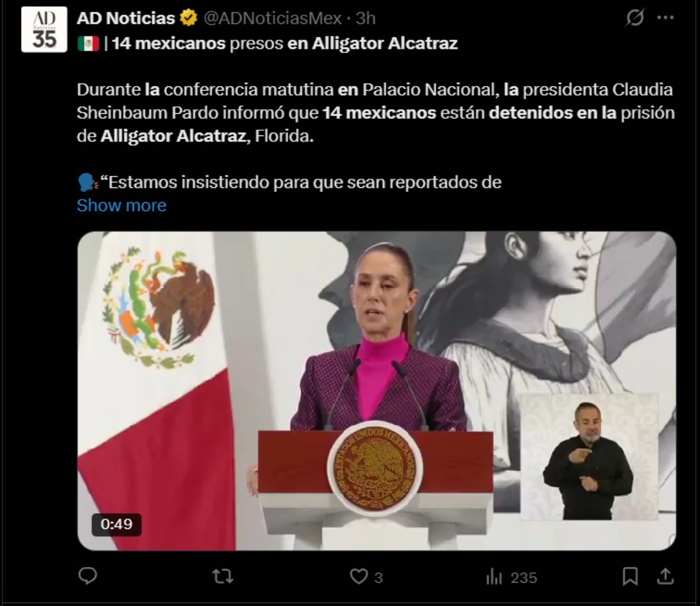700x606 pixels.
Task: Open the 3h timestamp permalink
Action: 365,18
